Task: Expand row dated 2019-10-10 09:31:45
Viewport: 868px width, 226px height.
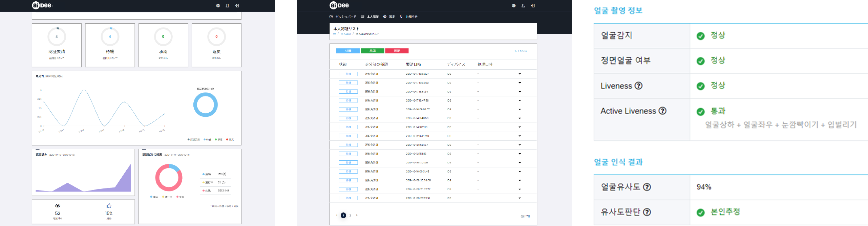Action: (x=520, y=172)
